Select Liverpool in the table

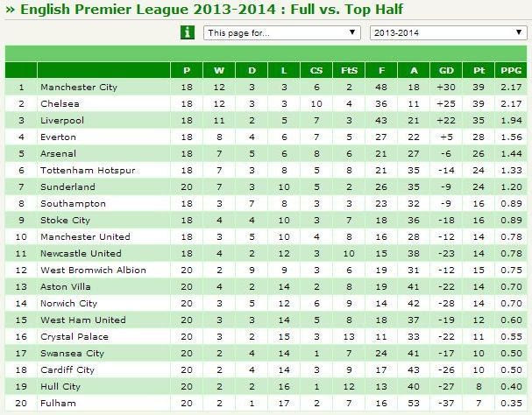tap(61, 121)
